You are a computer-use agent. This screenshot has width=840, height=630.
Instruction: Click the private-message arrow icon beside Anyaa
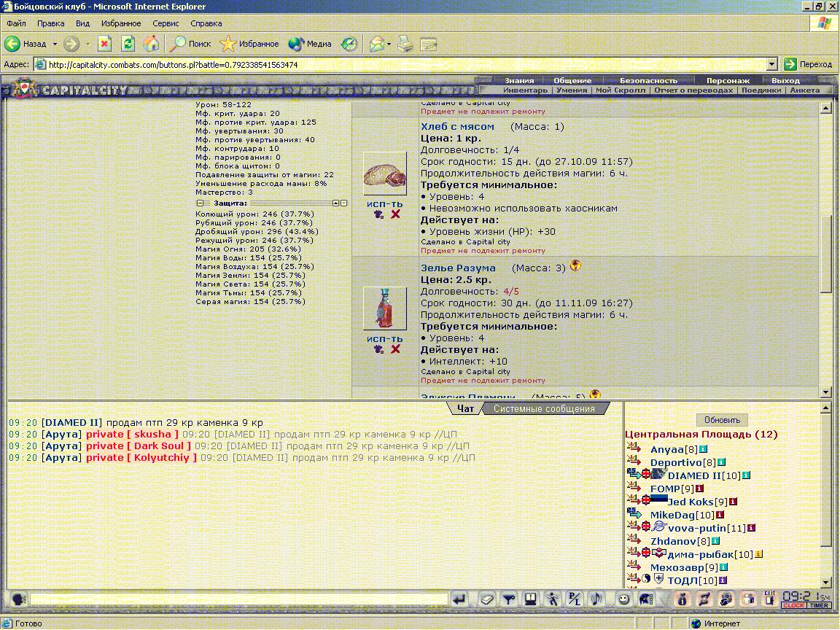click(634, 447)
